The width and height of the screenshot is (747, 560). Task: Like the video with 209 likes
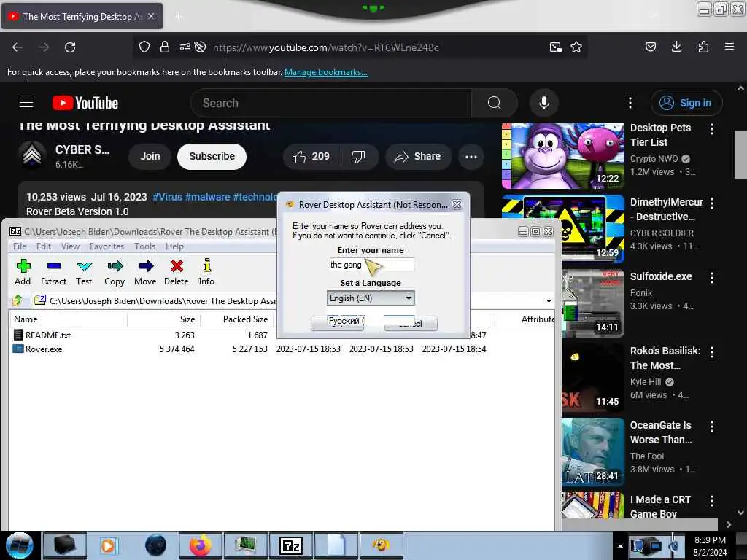click(x=311, y=156)
